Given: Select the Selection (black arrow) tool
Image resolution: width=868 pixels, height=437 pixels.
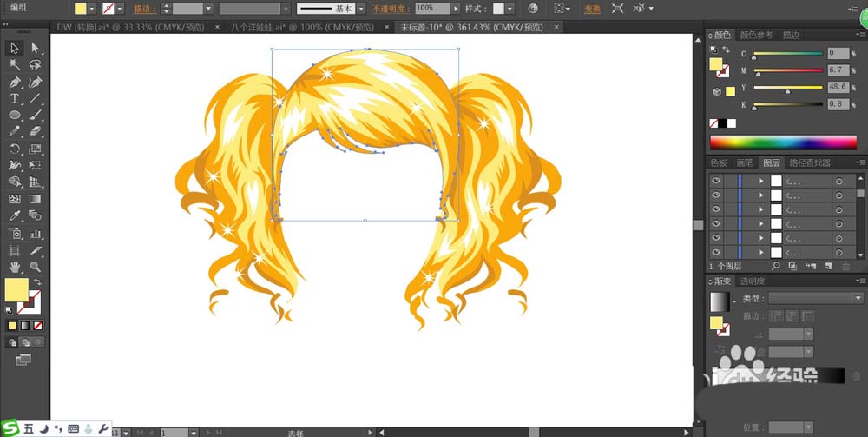Looking at the screenshot, I should pos(15,48).
